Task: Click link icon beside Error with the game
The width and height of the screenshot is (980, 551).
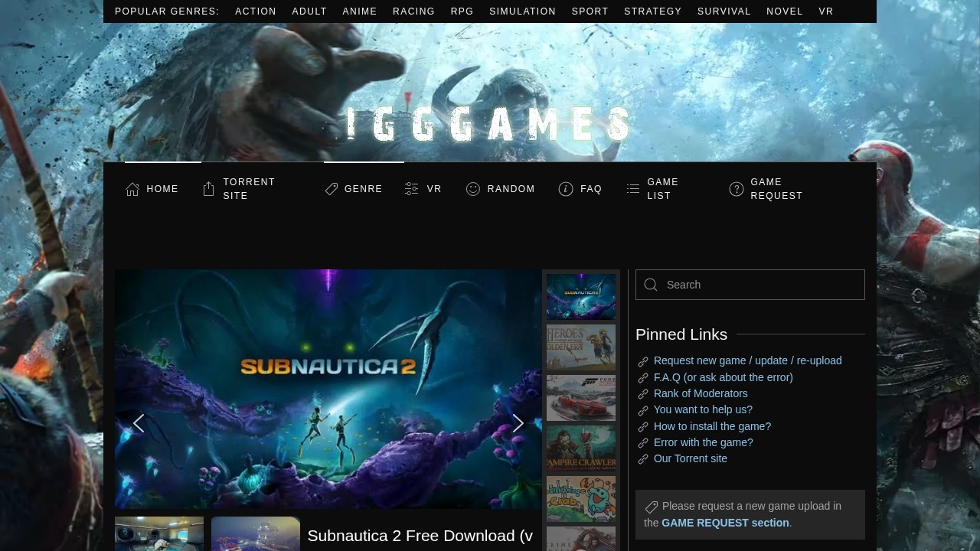Action: pos(643,443)
